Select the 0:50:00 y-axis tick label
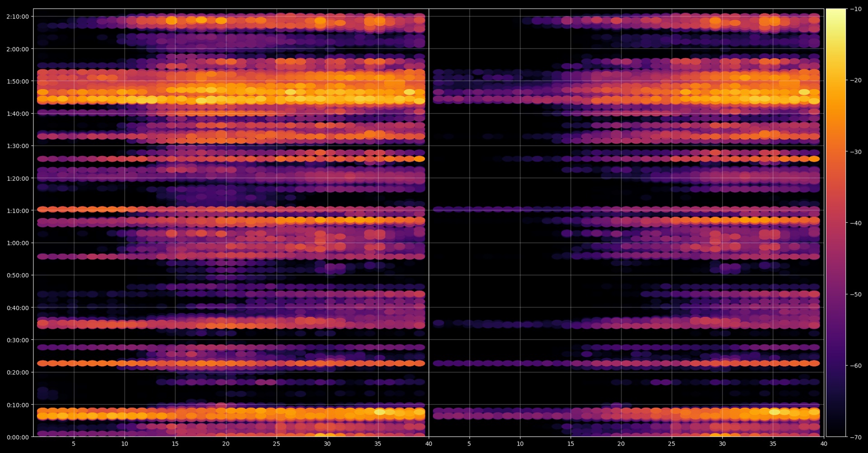Viewport: 868px width, 453px height. click(x=18, y=275)
